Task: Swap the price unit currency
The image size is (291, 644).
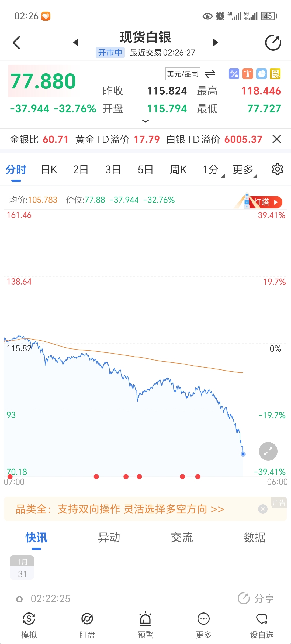Action: pos(210,74)
